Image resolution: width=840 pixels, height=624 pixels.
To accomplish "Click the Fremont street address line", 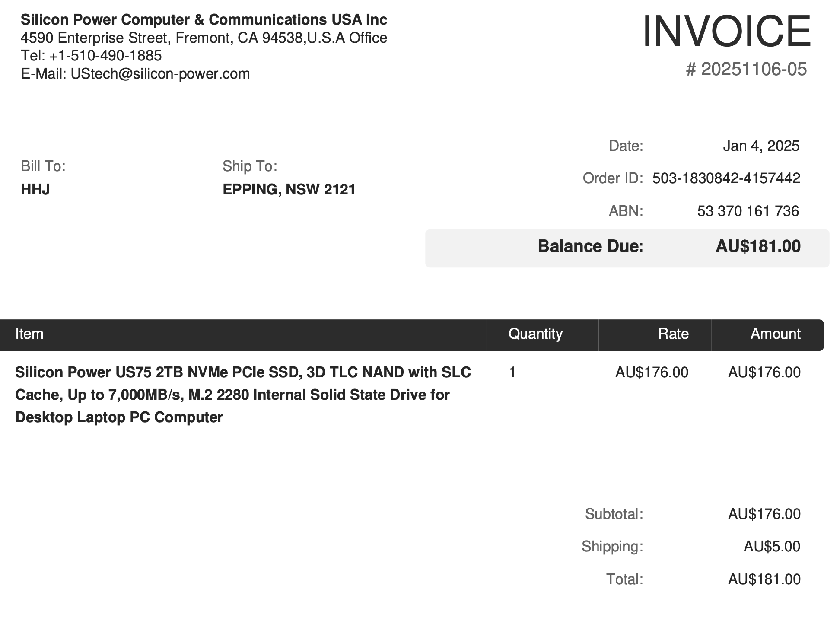I will pyautogui.click(x=204, y=38).
